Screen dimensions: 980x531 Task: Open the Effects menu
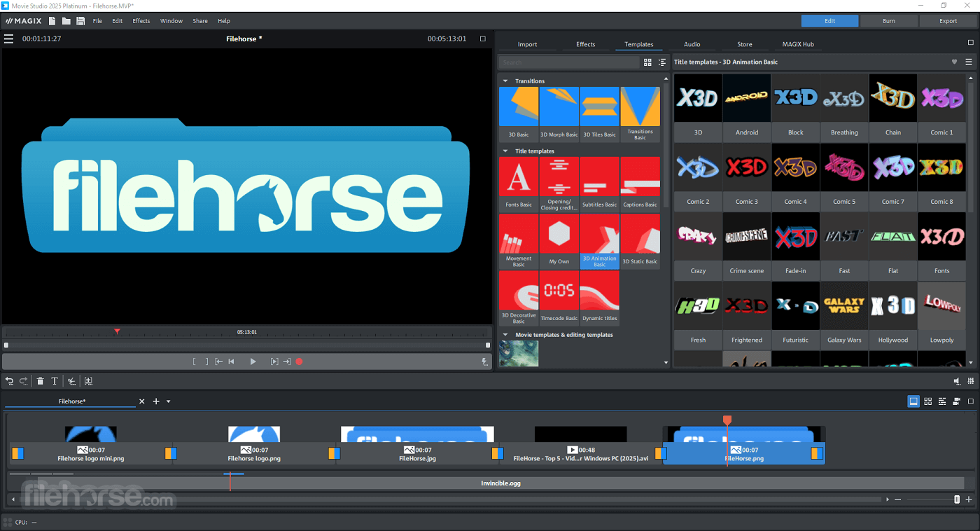tap(141, 21)
